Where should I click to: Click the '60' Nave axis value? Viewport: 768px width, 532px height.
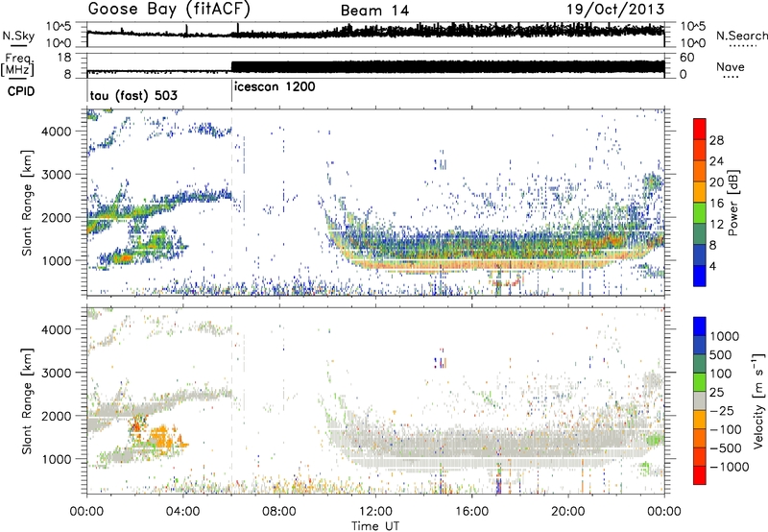click(686, 58)
